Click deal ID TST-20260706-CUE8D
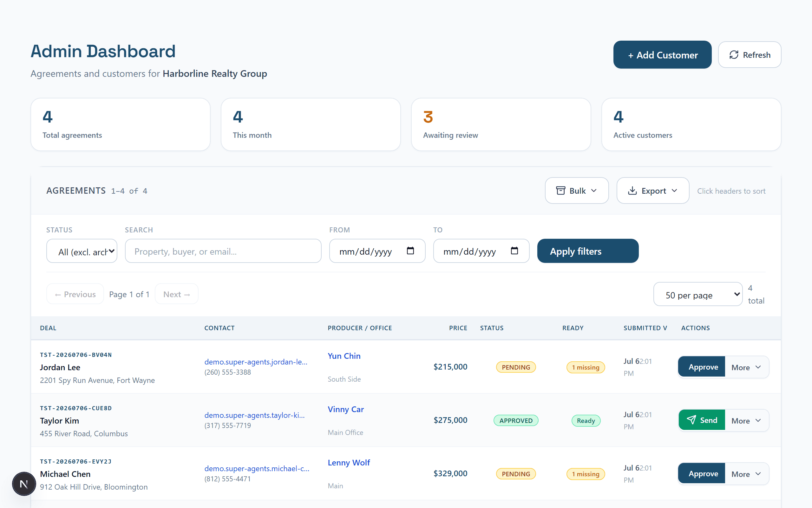The height and width of the screenshot is (508, 812). coord(76,408)
